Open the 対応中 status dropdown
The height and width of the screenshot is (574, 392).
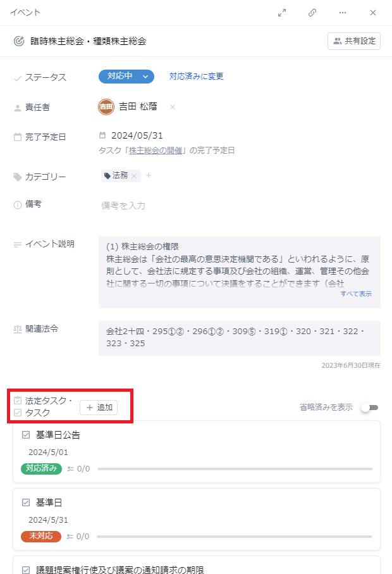[x=126, y=77]
